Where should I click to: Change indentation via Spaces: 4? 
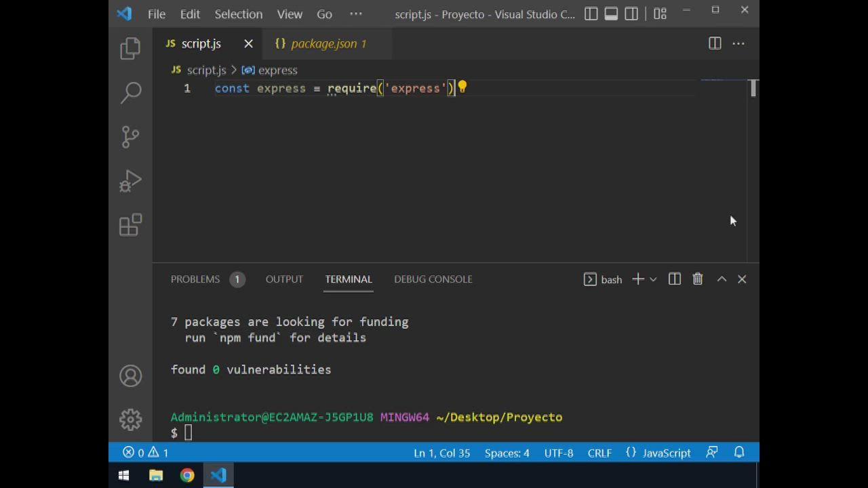point(507,453)
